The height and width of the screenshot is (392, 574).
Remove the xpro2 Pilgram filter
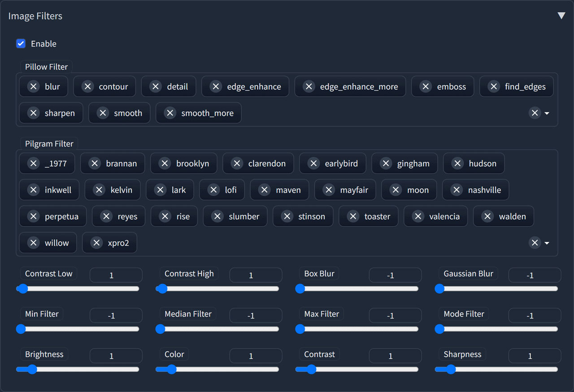96,242
